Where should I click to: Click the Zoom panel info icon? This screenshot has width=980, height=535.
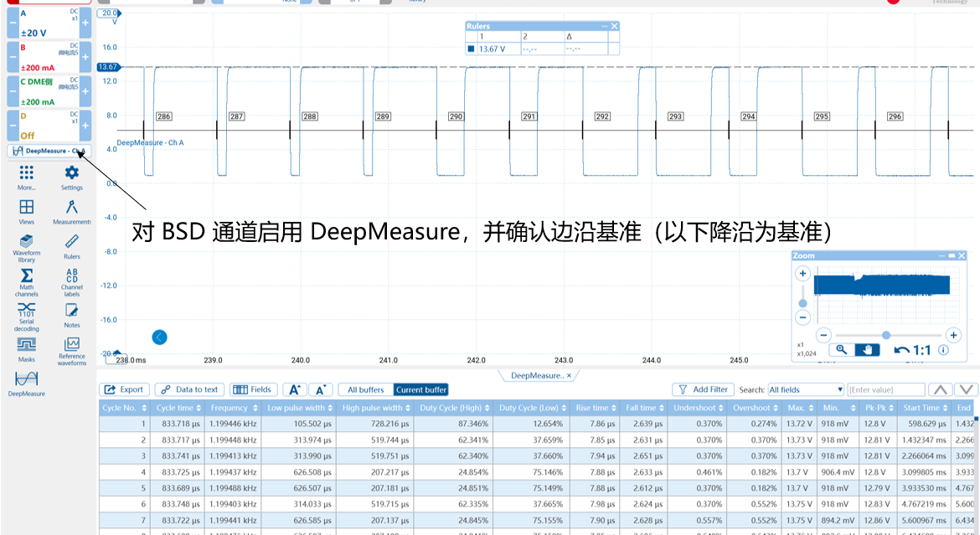[x=943, y=350]
